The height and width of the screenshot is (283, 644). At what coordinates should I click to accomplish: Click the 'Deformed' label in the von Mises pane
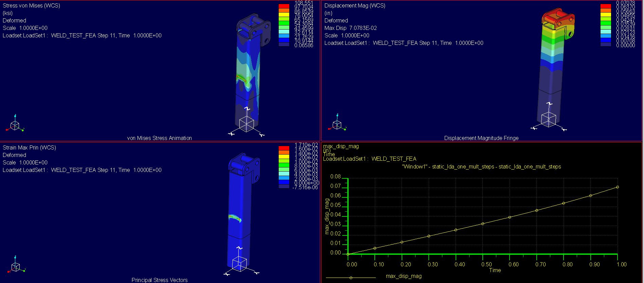point(14,21)
